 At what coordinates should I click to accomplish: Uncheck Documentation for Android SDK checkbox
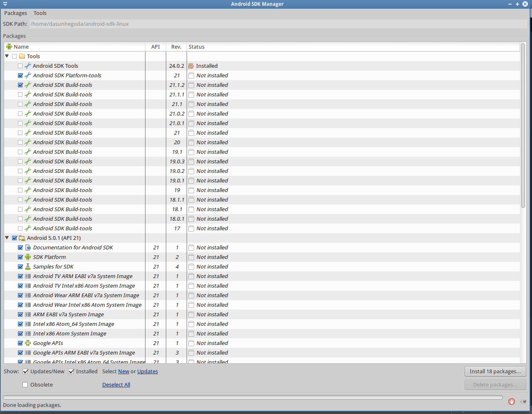click(x=20, y=247)
